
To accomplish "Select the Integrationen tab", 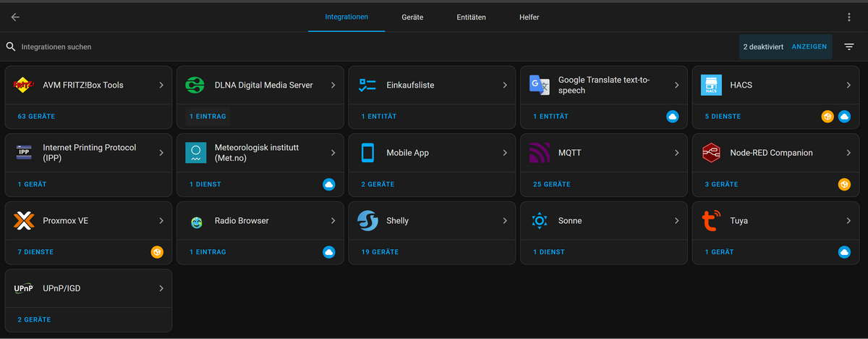I will 346,17.
